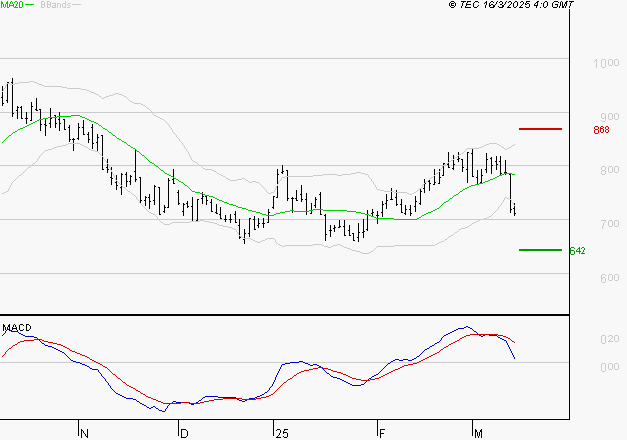Click the 700 price axis label
The image size is (627, 440).
609,224
